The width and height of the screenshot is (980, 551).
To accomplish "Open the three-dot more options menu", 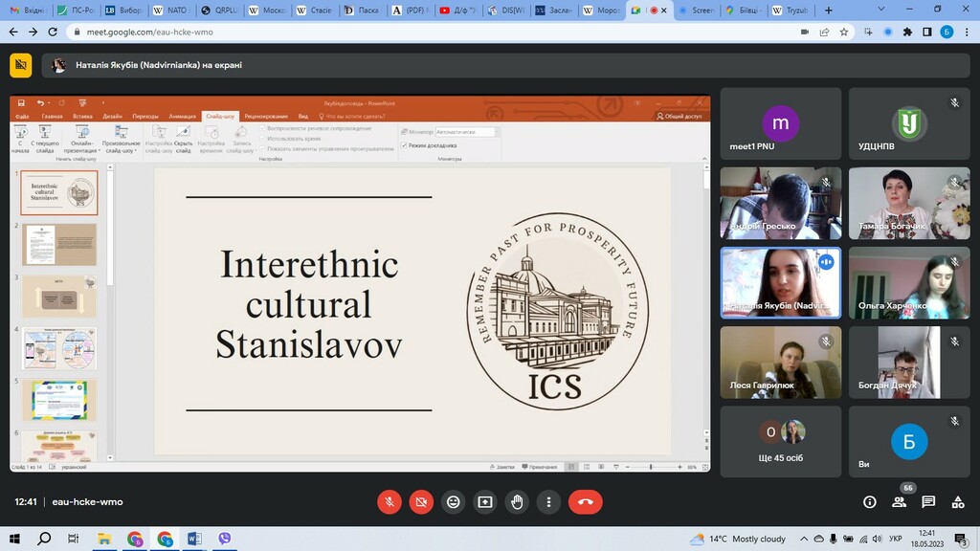I will pyautogui.click(x=548, y=501).
